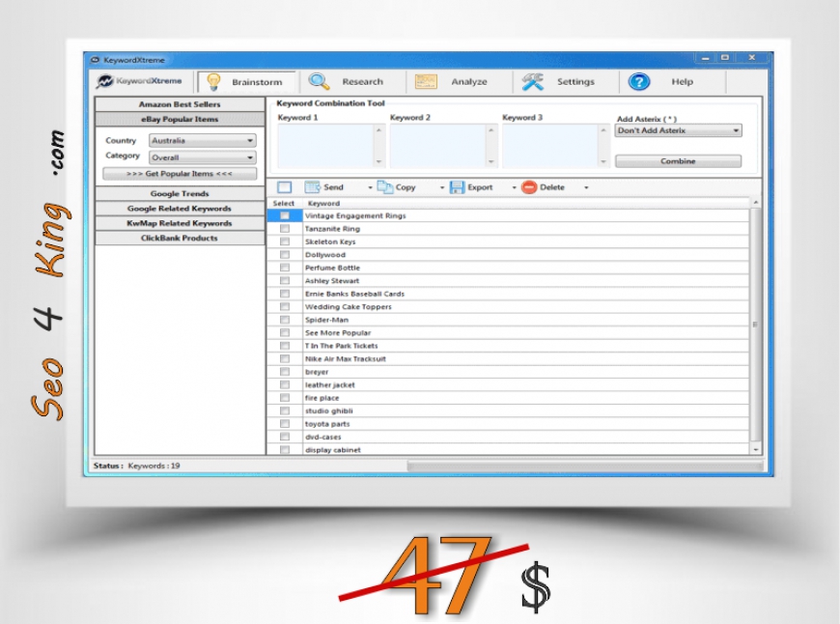This screenshot has width=840, height=624.
Task: Expand the Google Trends section
Action: (180, 193)
